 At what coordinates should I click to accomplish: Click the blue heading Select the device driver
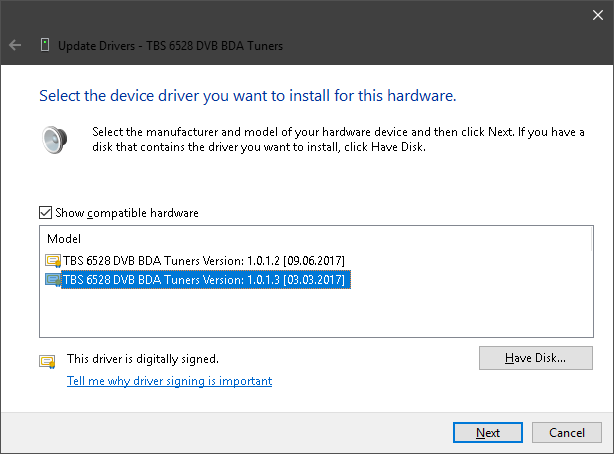247,96
